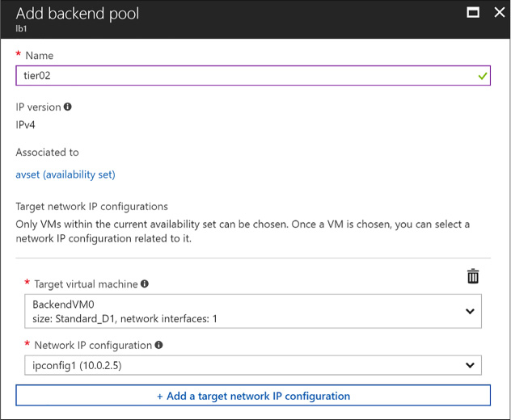Show info tooltip next to IP version

(x=67, y=107)
